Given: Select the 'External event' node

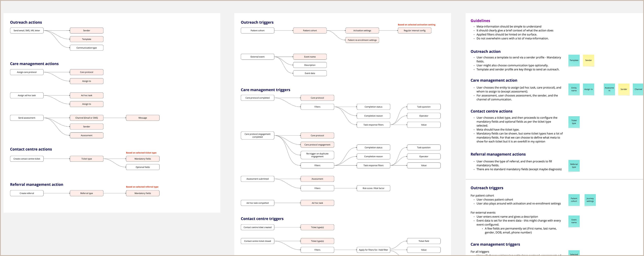Looking at the screenshot, I should tap(257, 57).
